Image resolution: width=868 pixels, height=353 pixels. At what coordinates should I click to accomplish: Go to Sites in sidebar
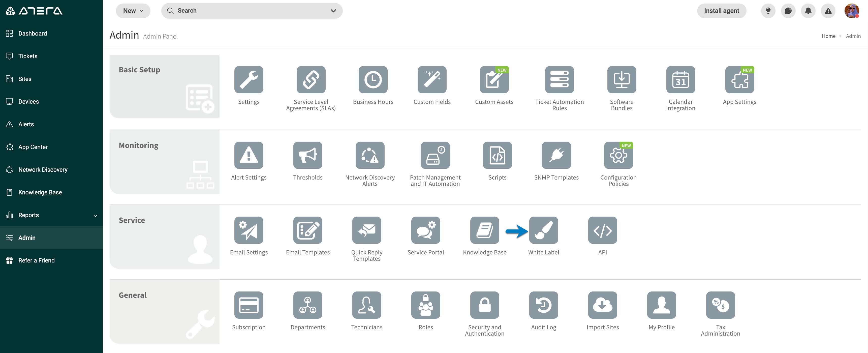tap(51, 79)
